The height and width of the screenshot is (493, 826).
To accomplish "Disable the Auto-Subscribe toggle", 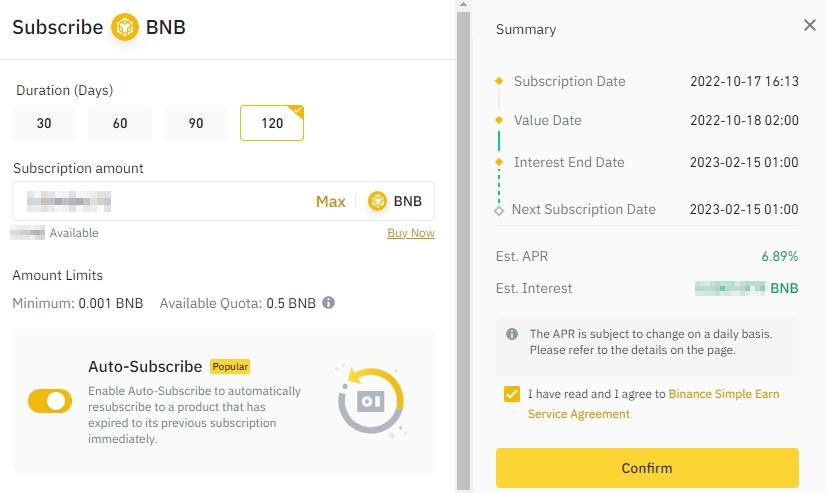I will tap(50, 401).
